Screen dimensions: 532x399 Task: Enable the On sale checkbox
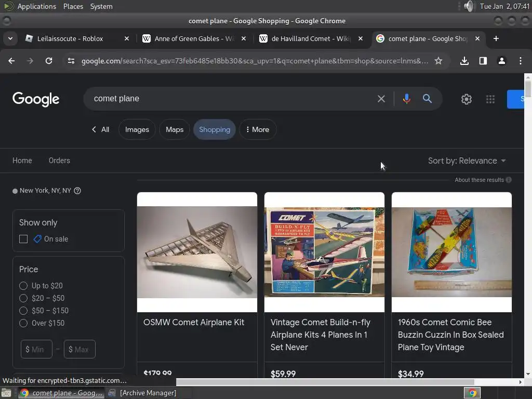[23, 239]
